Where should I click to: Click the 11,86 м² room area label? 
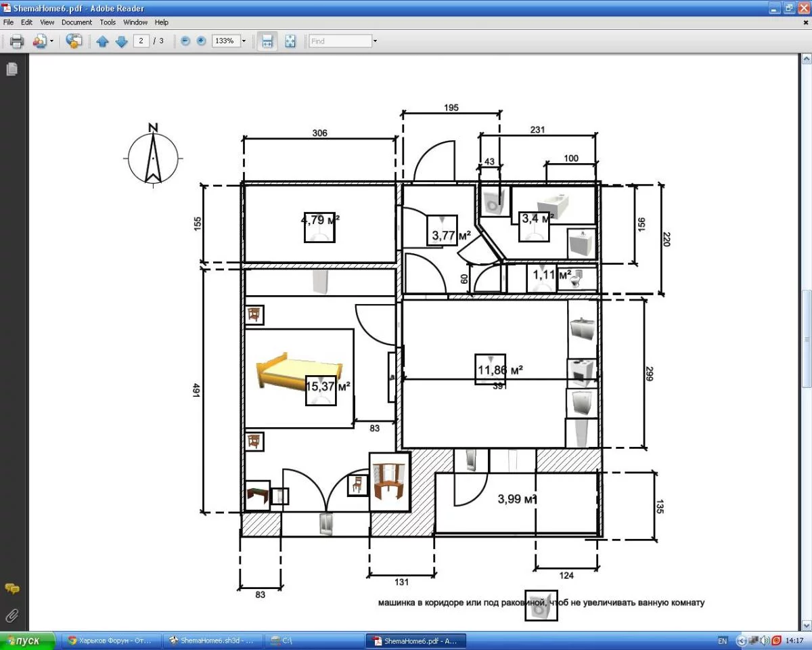[x=500, y=370]
